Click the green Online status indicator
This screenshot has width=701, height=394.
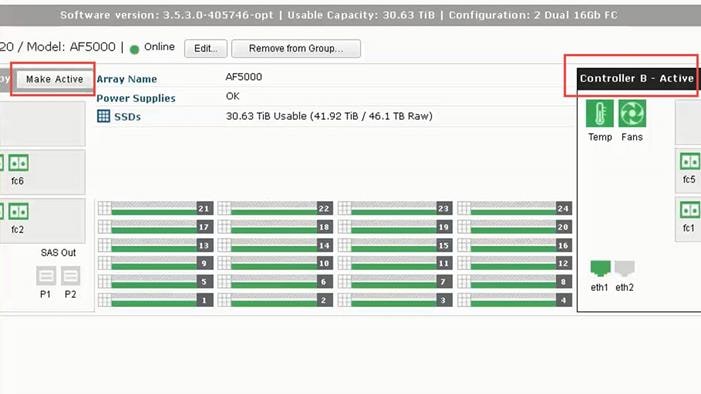click(x=134, y=49)
